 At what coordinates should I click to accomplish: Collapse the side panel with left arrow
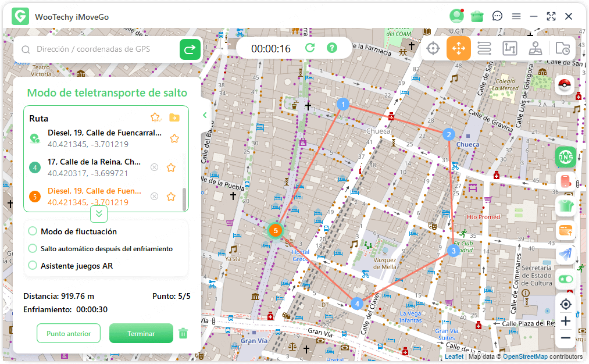205,115
